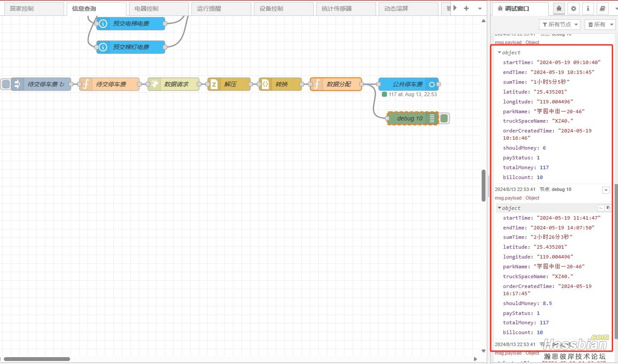Copy path icon on second object message
Screen dimensions: 618x364
[601, 208]
